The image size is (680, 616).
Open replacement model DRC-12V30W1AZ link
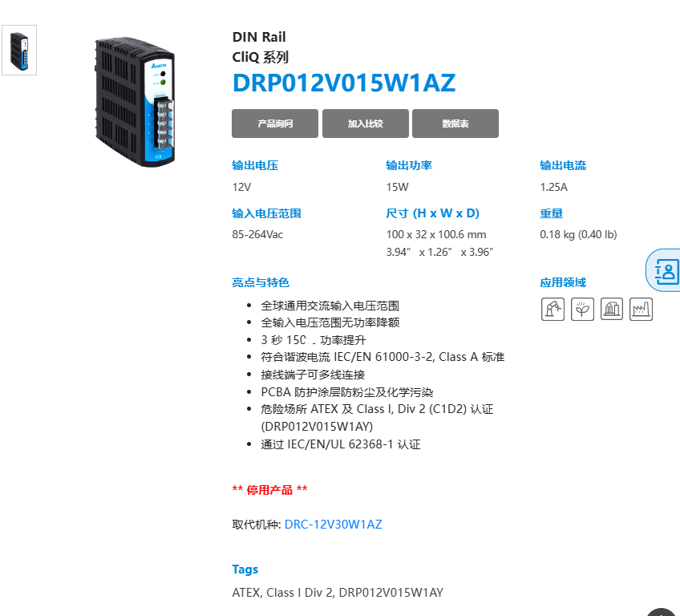(x=333, y=525)
